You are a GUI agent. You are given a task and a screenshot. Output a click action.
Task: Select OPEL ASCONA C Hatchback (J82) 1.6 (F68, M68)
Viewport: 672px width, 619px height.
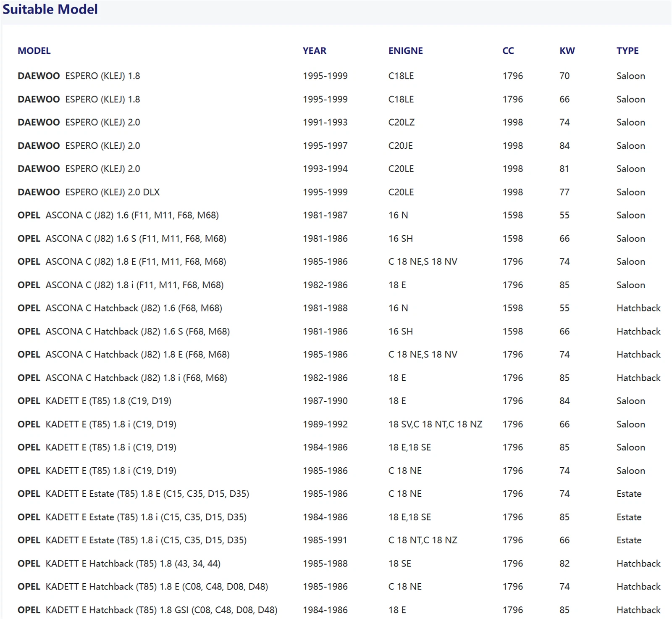point(120,308)
